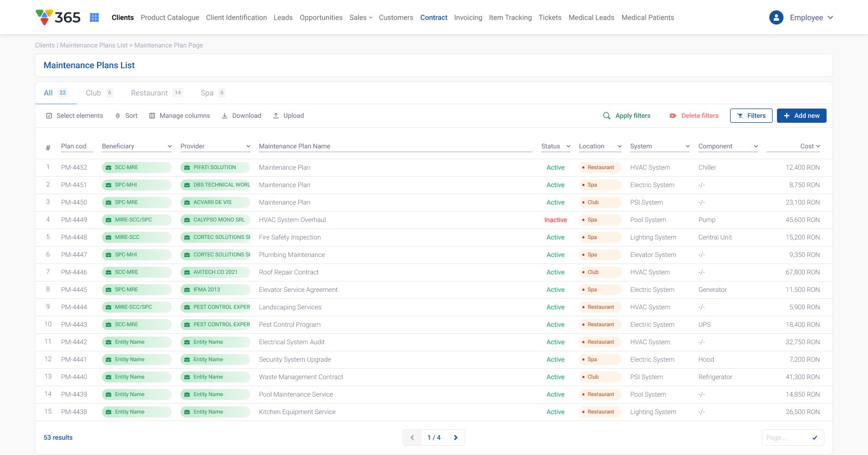Click the Download icon

(x=224, y=116)
